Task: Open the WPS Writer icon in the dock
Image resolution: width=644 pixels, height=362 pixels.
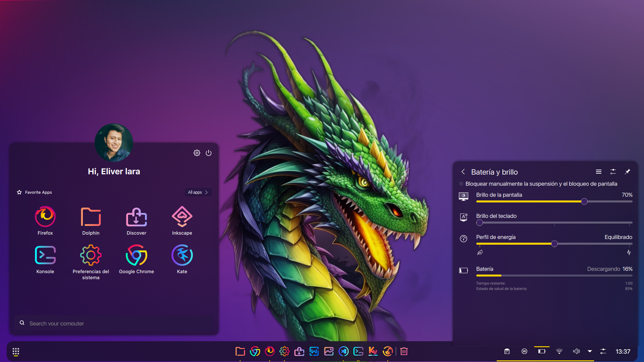Action: point(314,351)
